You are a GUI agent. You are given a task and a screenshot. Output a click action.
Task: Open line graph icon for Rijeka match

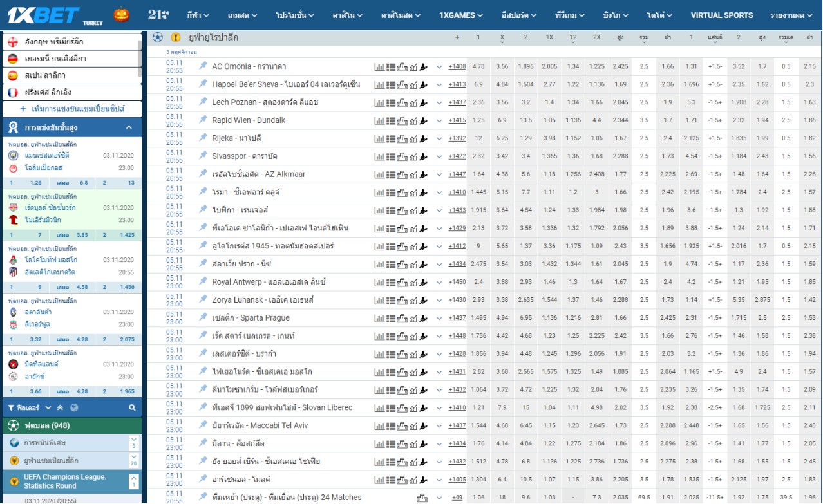click(413, 138)
